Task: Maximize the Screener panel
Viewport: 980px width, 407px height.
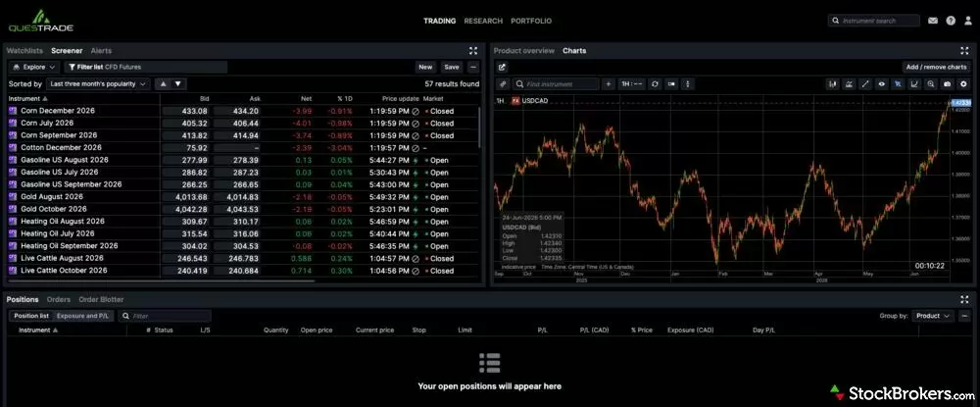Action: point(473,51)
